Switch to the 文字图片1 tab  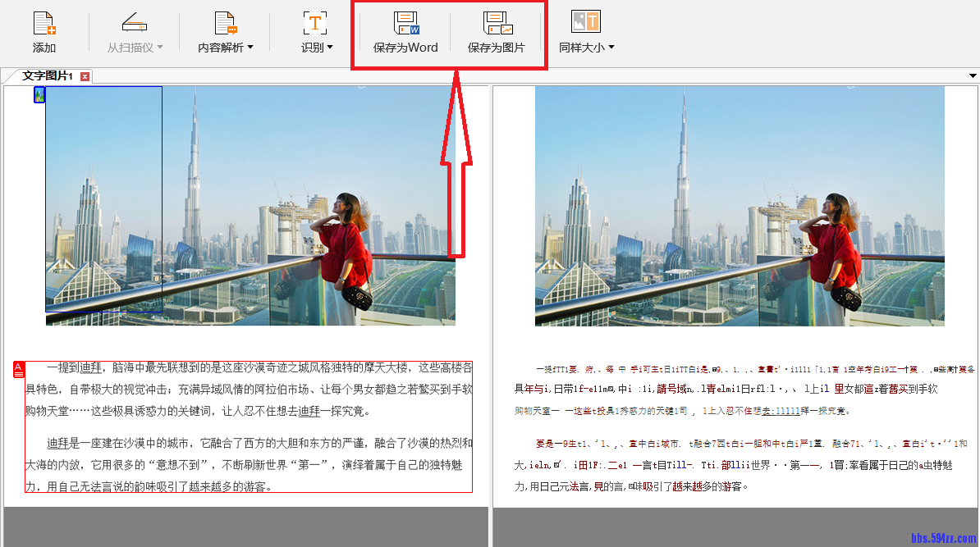pos(45,75)
